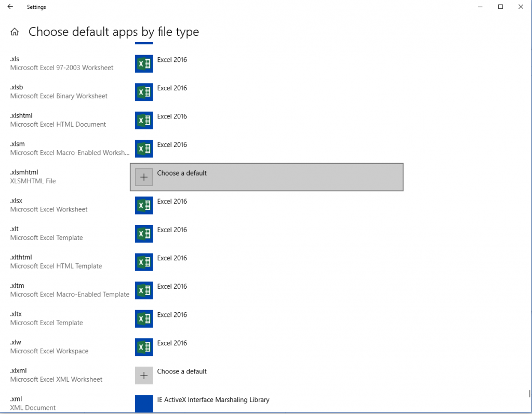
Task: Select Microsoft Excel Binary Worksheet text
Action: click(x=59, y=96)
